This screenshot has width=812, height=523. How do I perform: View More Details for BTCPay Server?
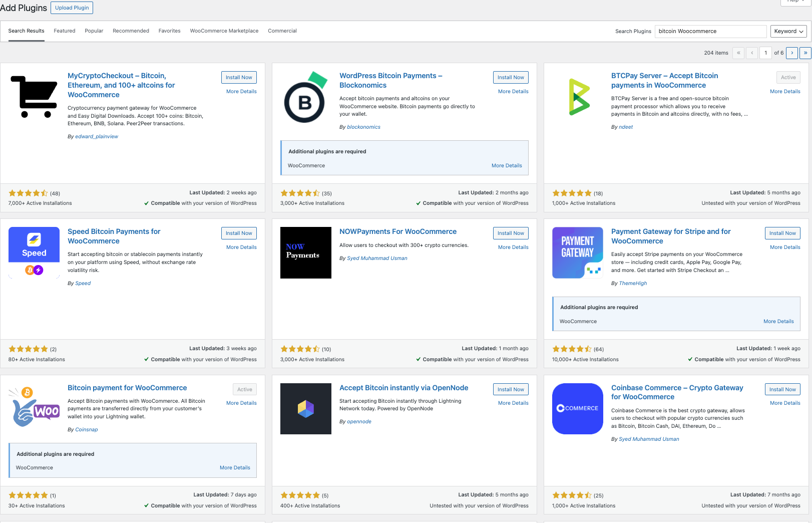[785, 92]
